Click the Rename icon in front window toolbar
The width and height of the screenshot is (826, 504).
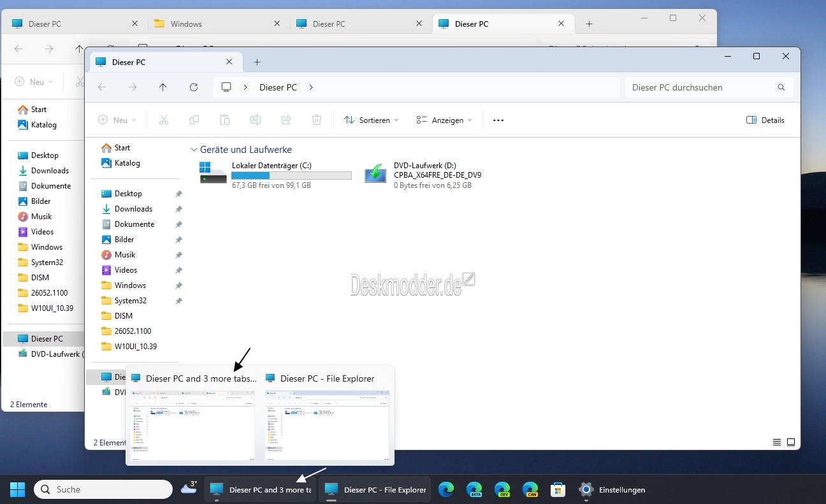pos(256,120)
